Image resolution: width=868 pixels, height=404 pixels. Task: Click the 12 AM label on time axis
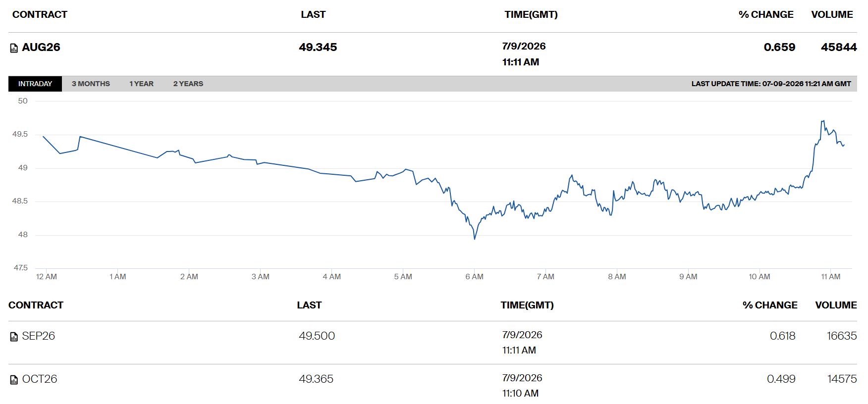tap(47, 277)
